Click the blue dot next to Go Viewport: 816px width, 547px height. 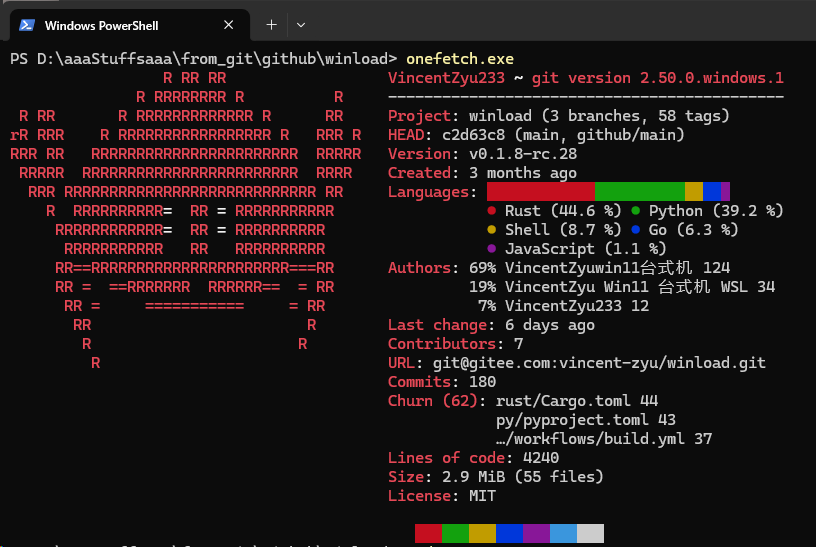tap(635, 230)
